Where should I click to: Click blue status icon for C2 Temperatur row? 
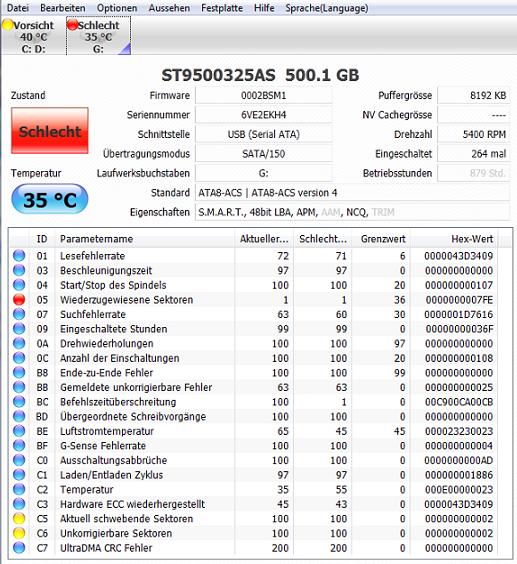(19, 489)
